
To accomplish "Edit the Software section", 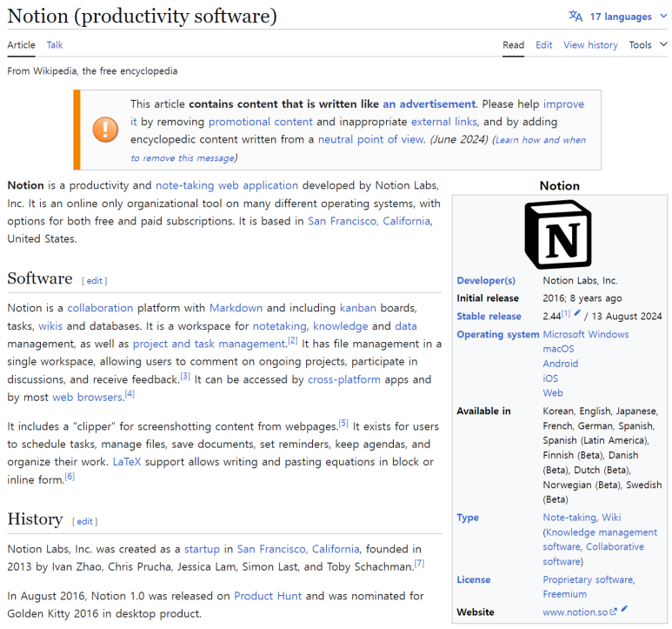I will pos(94,281).
